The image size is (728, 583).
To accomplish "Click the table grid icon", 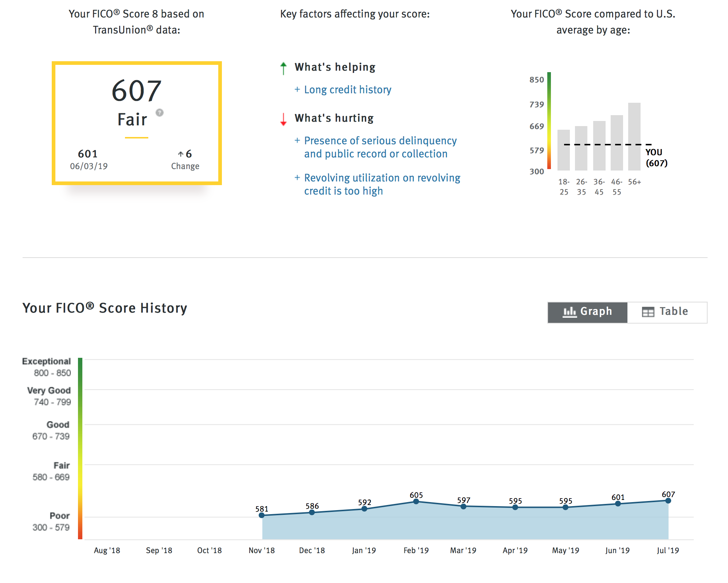I will coord(648,312).
